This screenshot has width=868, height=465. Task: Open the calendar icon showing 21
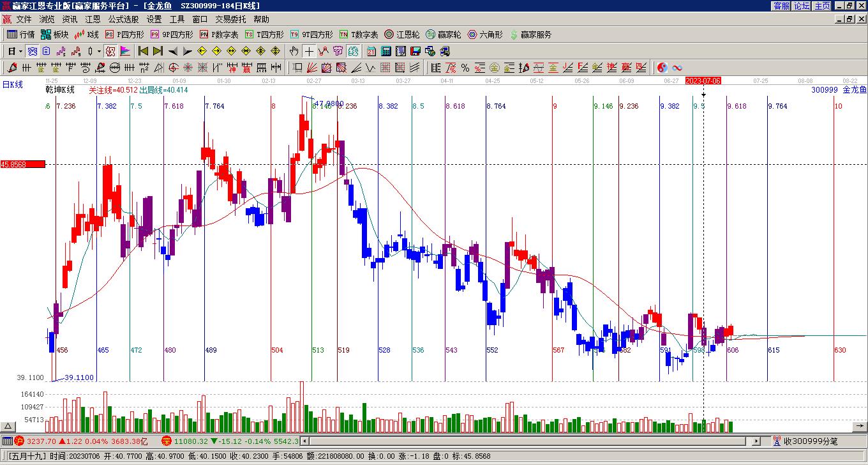point(371,51)
